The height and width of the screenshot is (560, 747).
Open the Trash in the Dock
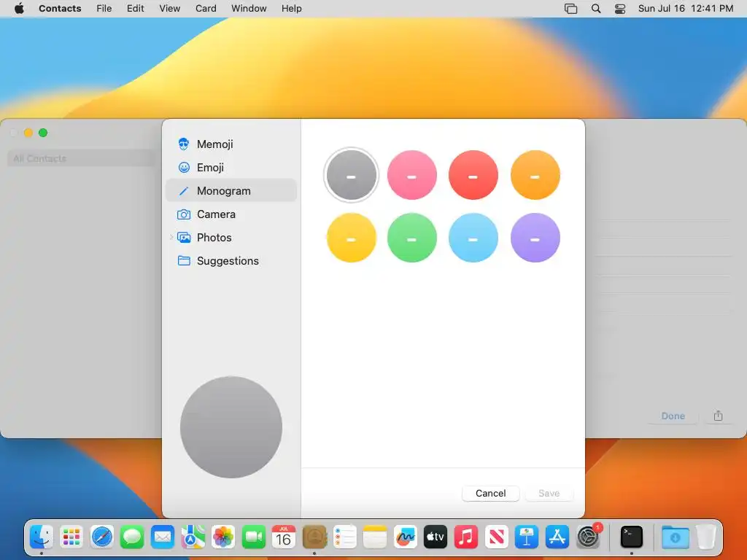click(x=706, y=537)
